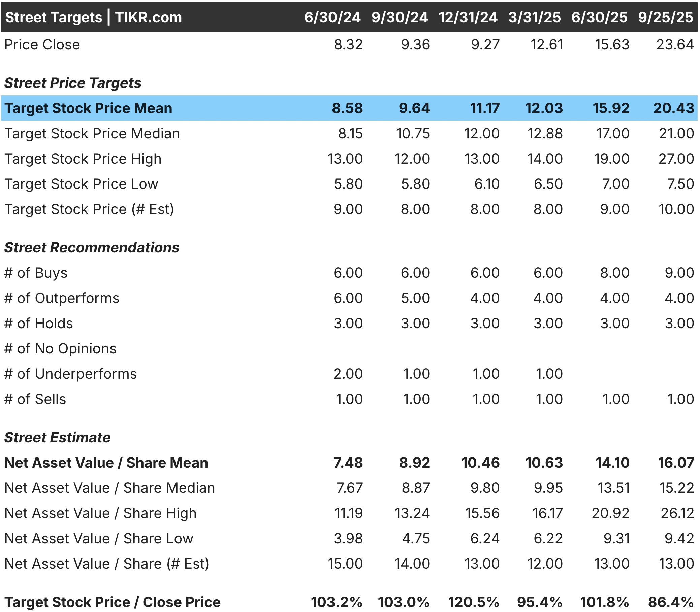Click the 23.64 Price Close value

click(x=675, y=45)
